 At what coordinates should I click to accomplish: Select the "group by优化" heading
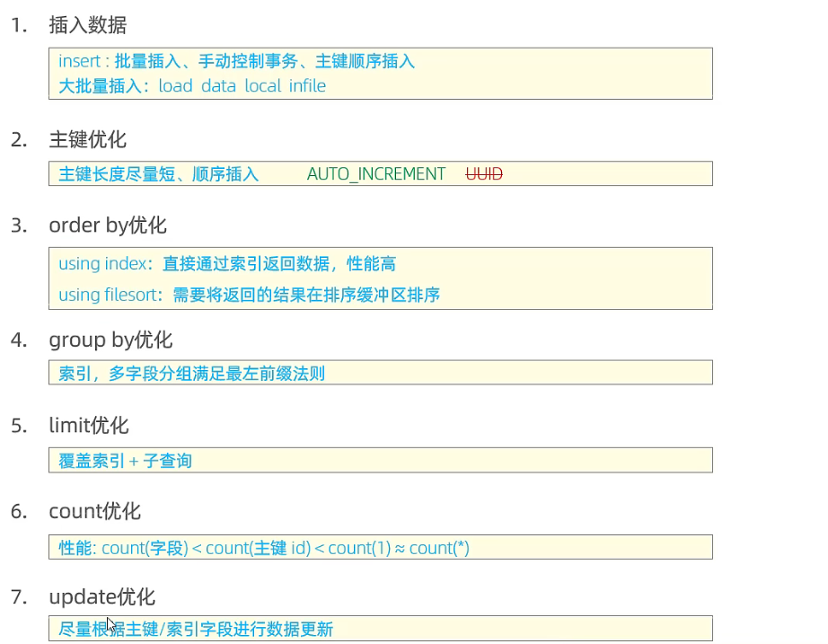click(110, 340)
